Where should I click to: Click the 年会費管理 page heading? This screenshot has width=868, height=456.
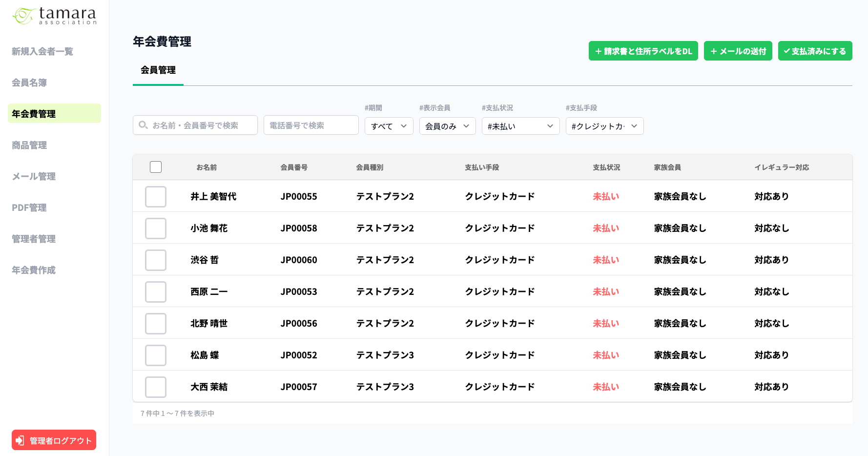coord(162,41)
